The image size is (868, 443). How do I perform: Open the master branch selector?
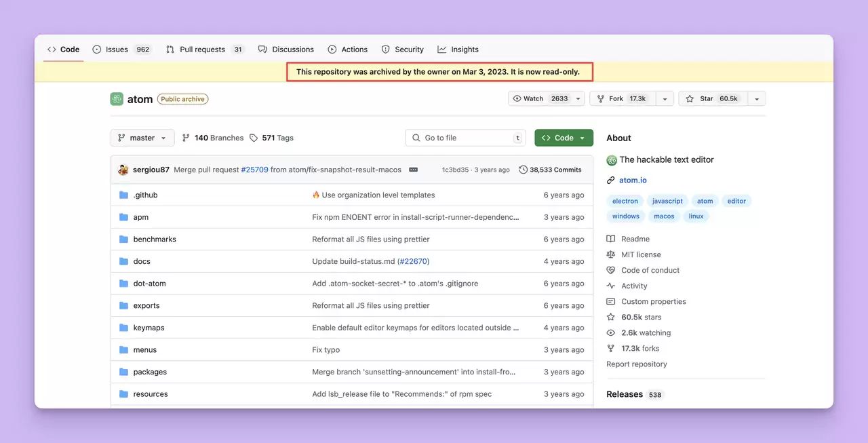click(x=142, y=138)
